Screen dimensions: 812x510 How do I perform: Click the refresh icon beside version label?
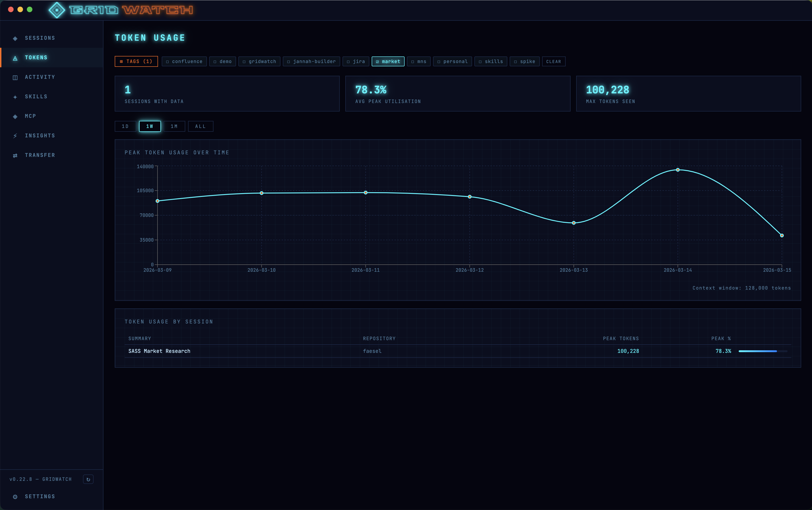(x=88, y=479)
